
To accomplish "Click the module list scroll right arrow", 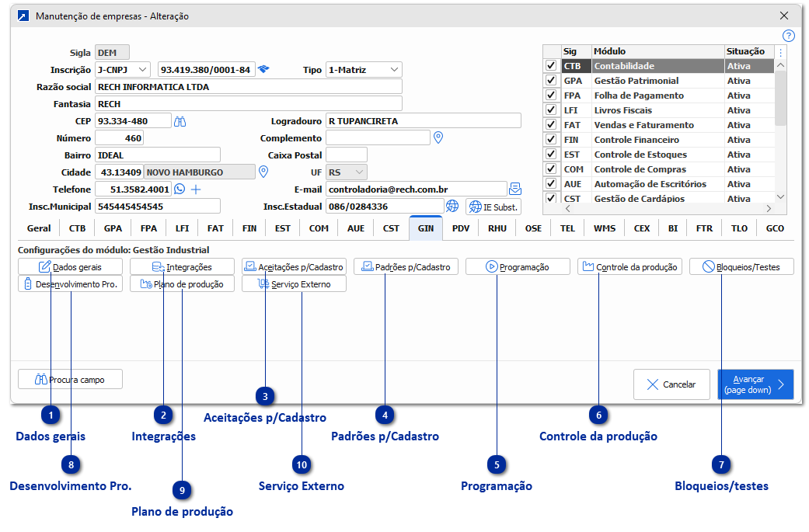I will pyautogui.click(x=769, y=209).
